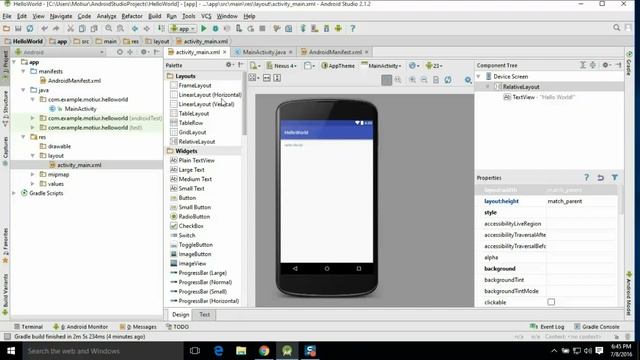The image size is (640, 360).
Task: Toggle the clickable property checkbox
Action: click(551, 302)
